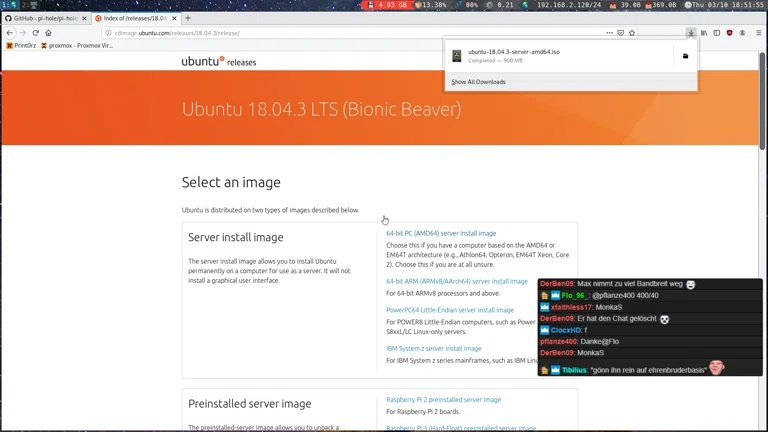Collapse the downloads panel via arrow button
768x432 pixels.
click(x=691, y=33)
